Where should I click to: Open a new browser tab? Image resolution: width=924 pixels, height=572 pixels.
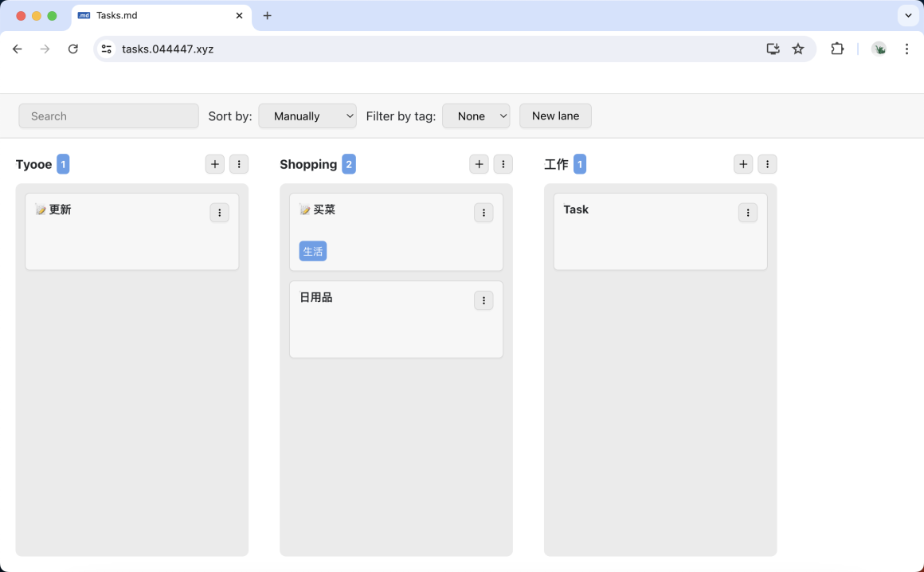pos(268,16)
